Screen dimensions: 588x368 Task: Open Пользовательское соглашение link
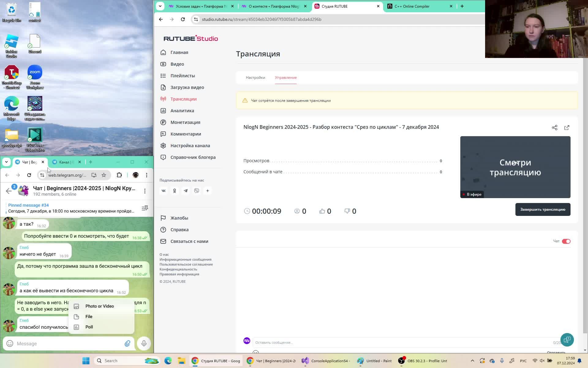pos(186,264)
